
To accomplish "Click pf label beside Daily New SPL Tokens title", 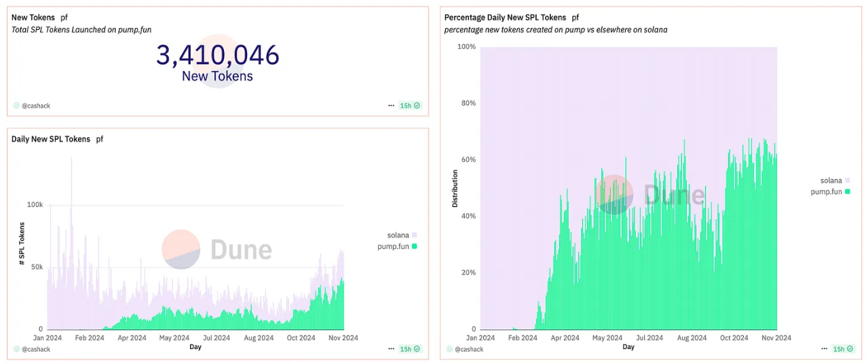I will [100, 140].
